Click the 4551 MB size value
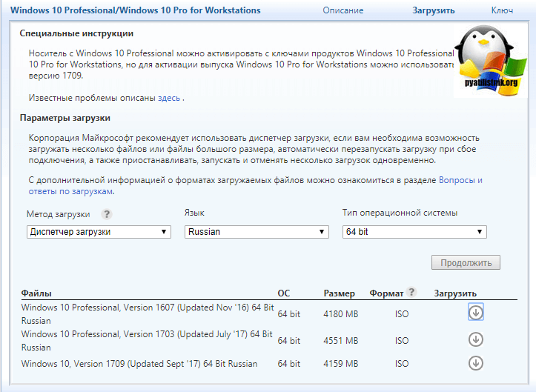The image size is (536, 392). [x=341, y=340]
